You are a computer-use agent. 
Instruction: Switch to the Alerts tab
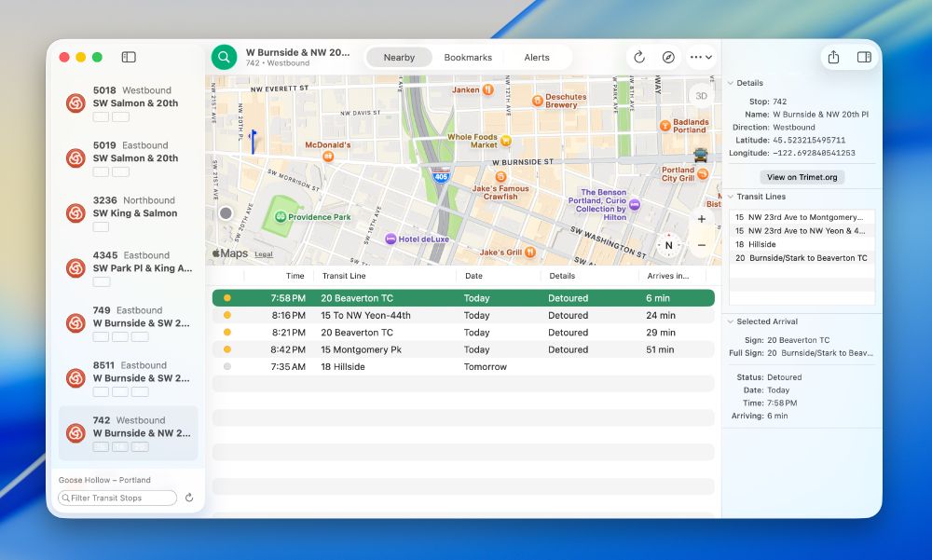pos(537,58)
